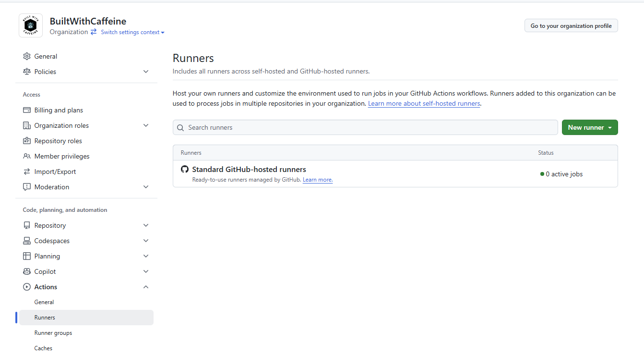Open Switch settings context dropdown
This screenshot has height=356, width=644.
(x=133, y=32)
